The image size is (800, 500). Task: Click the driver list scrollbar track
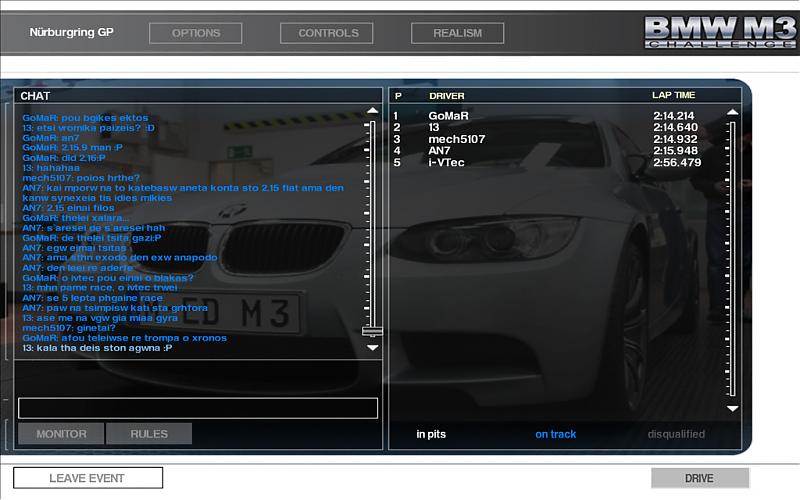pyautogui.click(x=733, y=259)
